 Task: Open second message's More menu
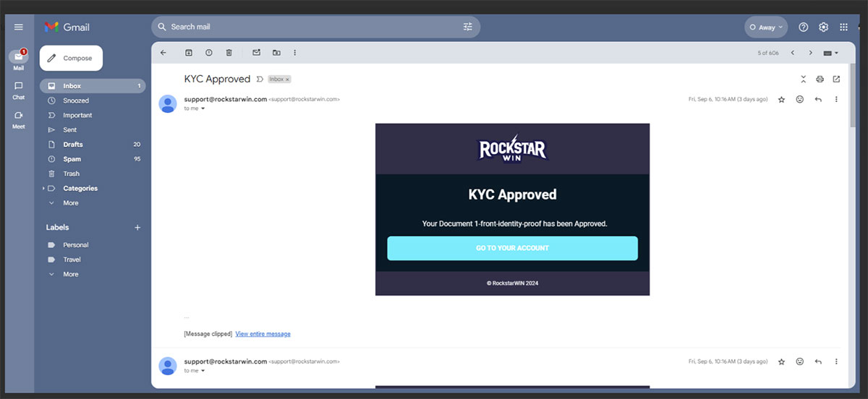pos(836,361)
